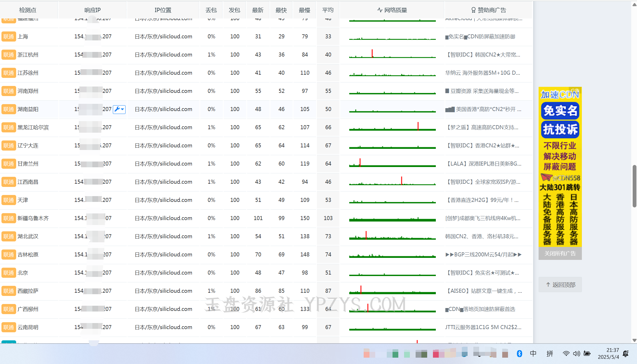The width and height of the screenshot is (637, 364).
Task: Open the do-not-disturb notification bell
Action: (x=626, y=353)
